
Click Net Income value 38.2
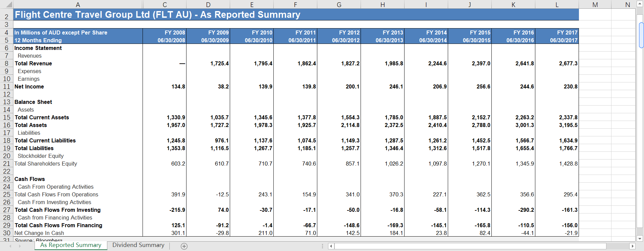coord(208,86)
